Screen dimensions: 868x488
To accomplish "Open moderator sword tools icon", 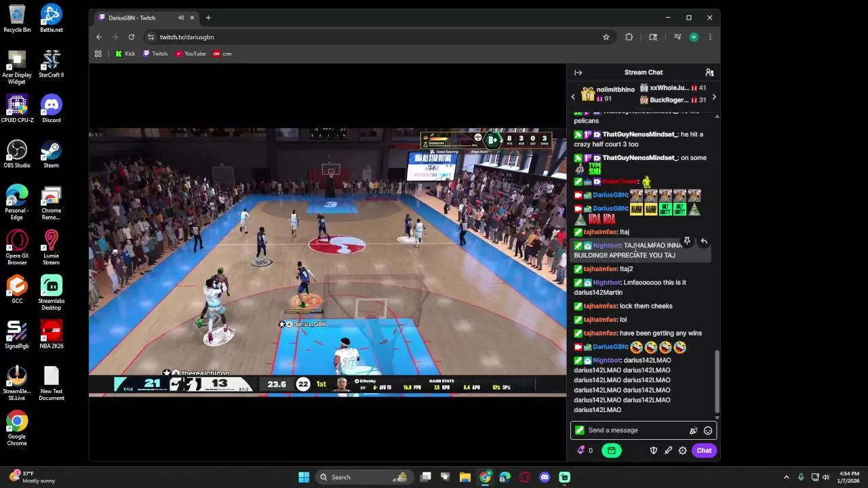I will [668, 451].
